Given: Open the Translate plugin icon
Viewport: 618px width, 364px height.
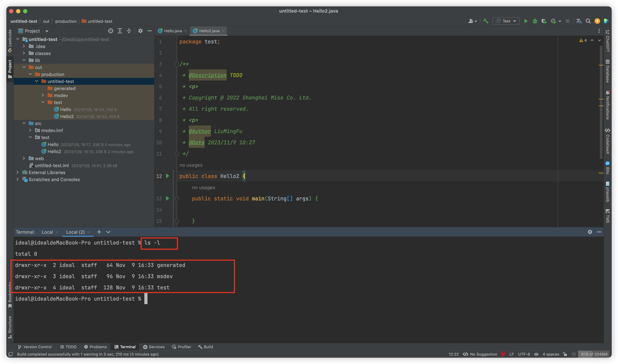Looking at the screenshot, I should [x=579, y=21].
